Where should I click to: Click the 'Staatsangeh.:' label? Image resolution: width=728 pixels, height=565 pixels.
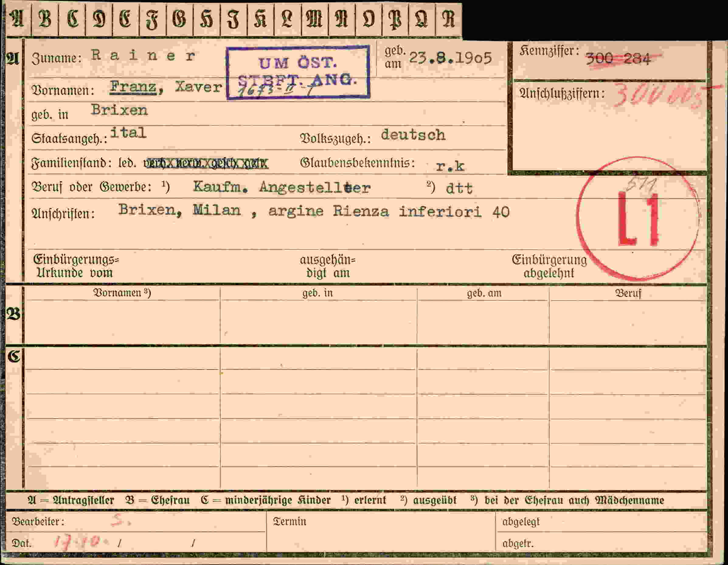tap(69, 138)
